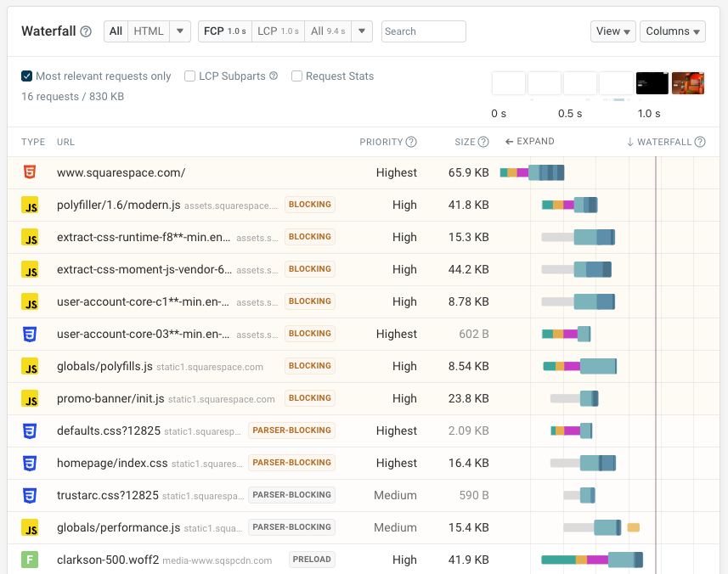Click the font icon for clarkson-500.woff2
Screen dimensions: 728x574
[x=30, y=560]
